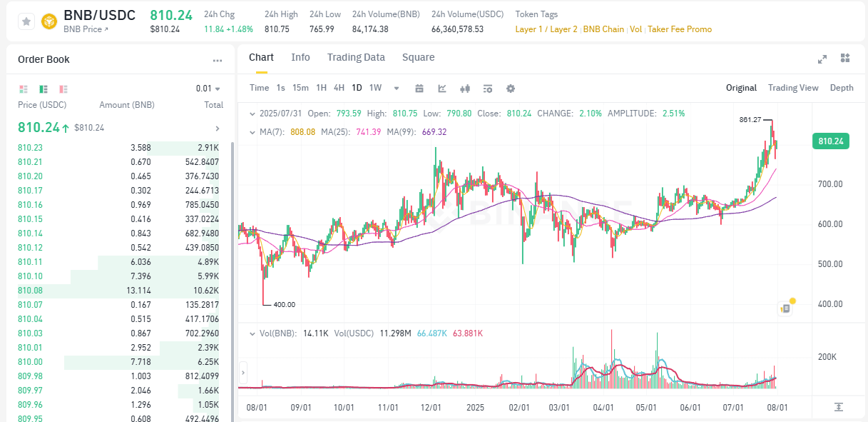Viewport: 868px width, 422px height.
Task: Expand volume pane left arrow handle
Action: [242, 372]
